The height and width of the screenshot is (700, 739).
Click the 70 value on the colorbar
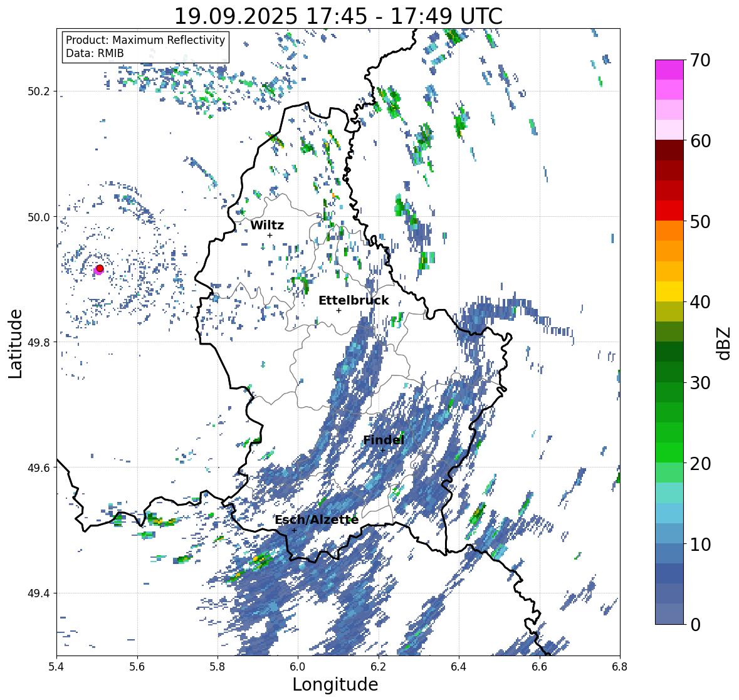[x=700, y=60]
